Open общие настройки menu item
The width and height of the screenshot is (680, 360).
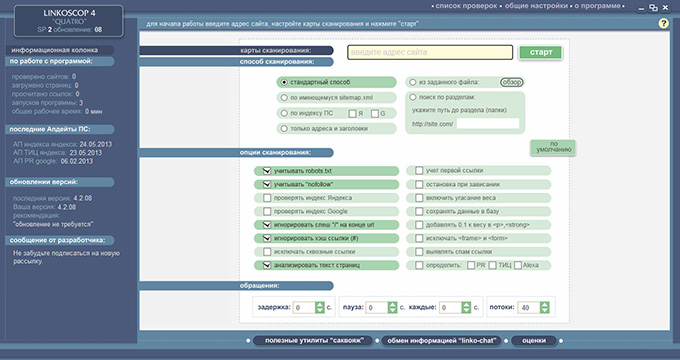coord(536,6)
